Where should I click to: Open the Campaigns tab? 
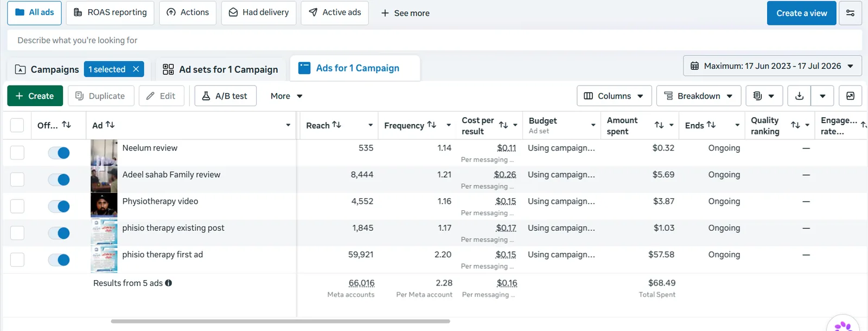[47, 69]
